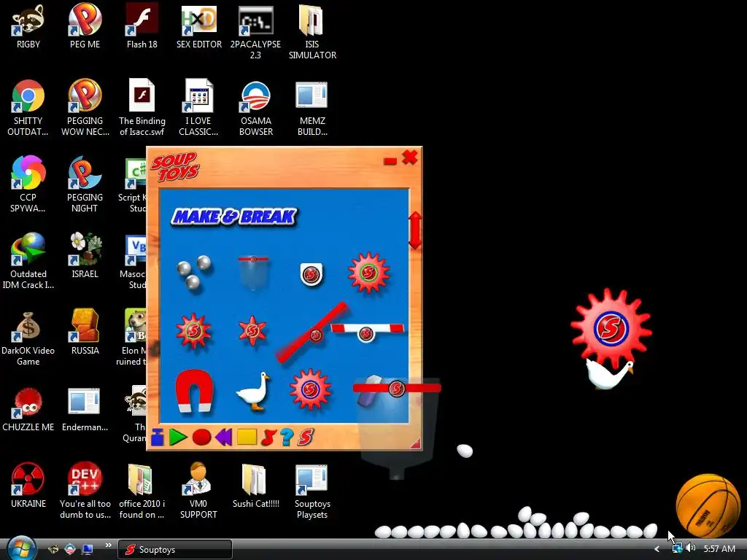Viewport: 747px width, 560px height.
Task: Open the Souptoys Playsets shortcut
Action: click(312, 491)
